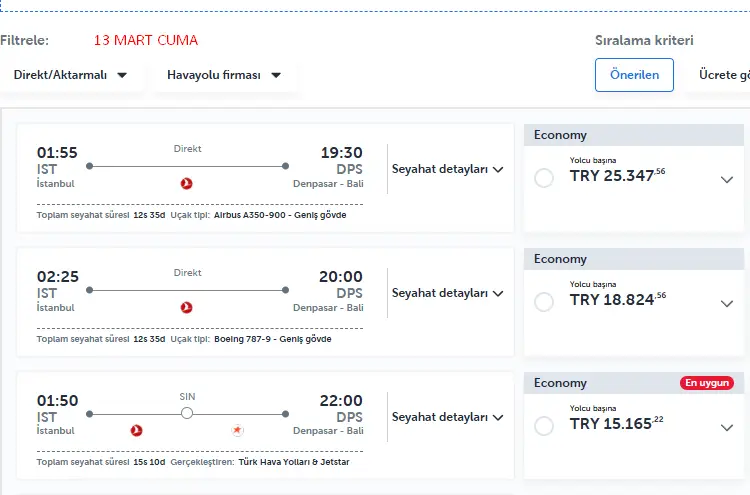
Task: Click Turkish Airlines logo on 01:55 flight
Action: (x=186, y=183)
